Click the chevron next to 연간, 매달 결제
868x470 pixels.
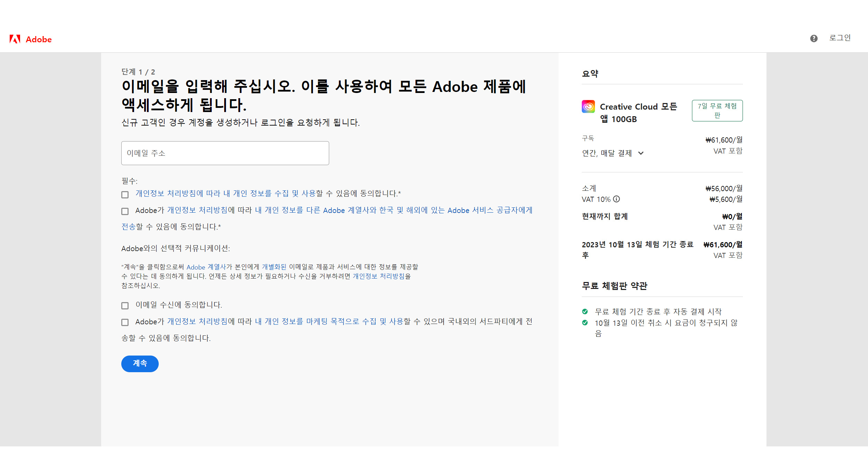(x=641, y=153)
